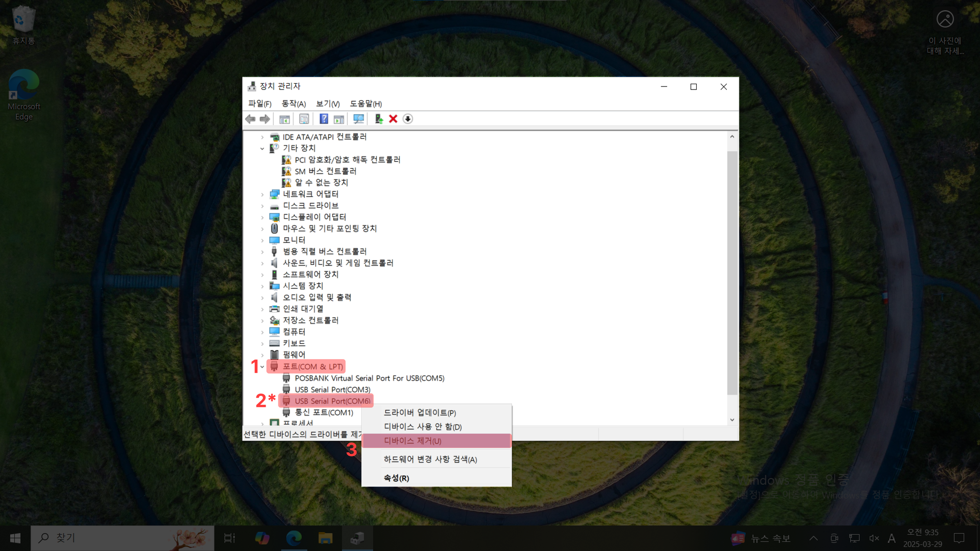The image size is (980, 551).
Task: Click the blue Help toolbar icon
Action: pyautogui.click(x=324, y=119)
